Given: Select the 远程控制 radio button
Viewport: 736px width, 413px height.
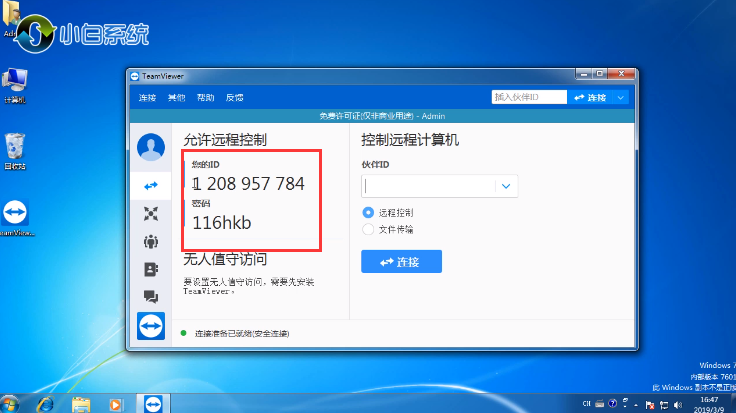Looking at the screenshot, I should coord(368,213).
